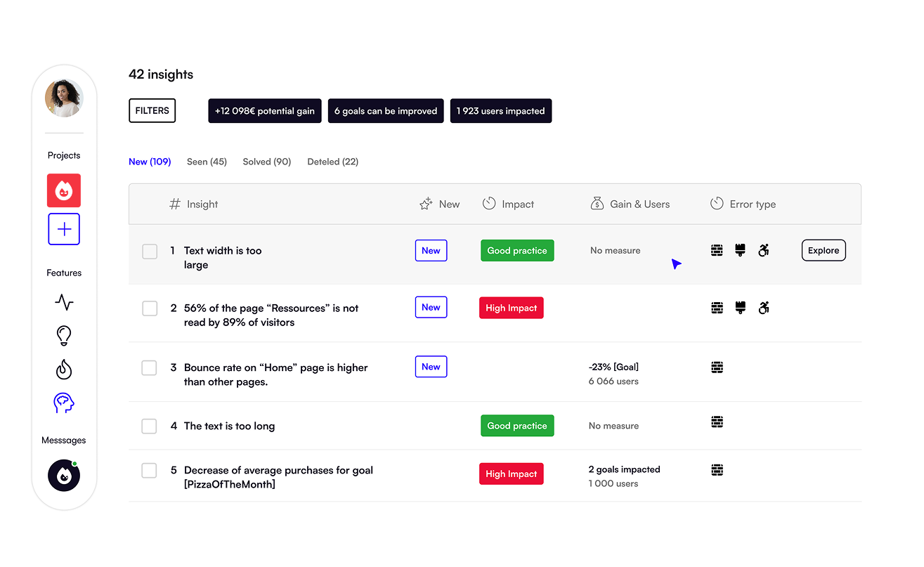Sort by the Error type column header
Screen dimensions: 924x567
click(x=753, y=204)
